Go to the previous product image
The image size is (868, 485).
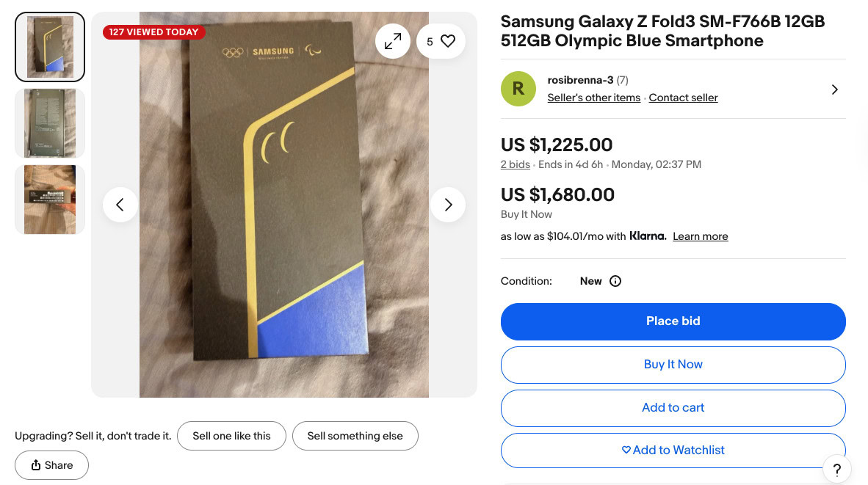point(120,205)
